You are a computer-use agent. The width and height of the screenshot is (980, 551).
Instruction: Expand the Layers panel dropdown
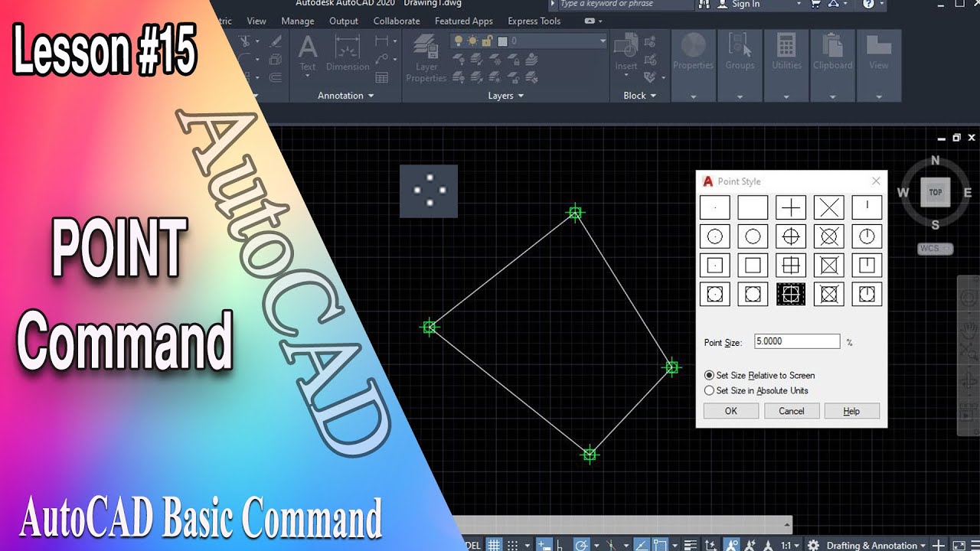click(x=506, y=96)
